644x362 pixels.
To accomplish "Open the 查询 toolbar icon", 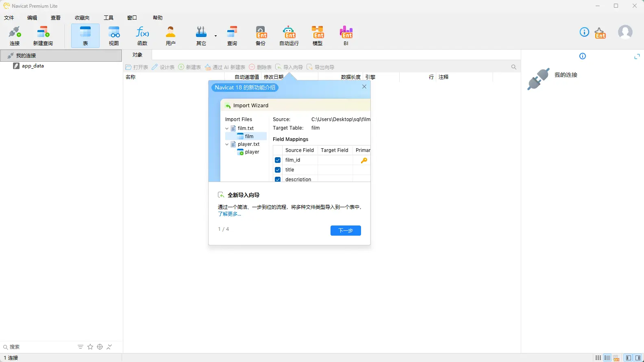I will [x=232, y=36].
